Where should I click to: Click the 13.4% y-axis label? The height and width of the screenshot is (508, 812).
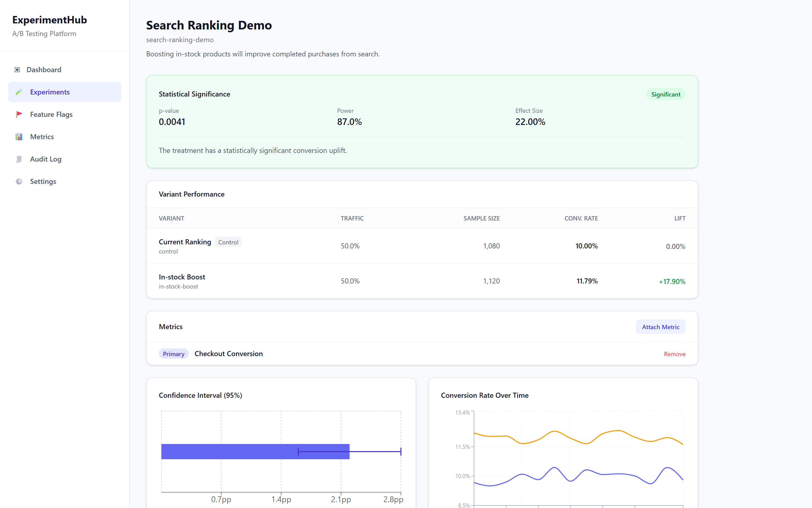pyautogui.click(x=462, y=412)
